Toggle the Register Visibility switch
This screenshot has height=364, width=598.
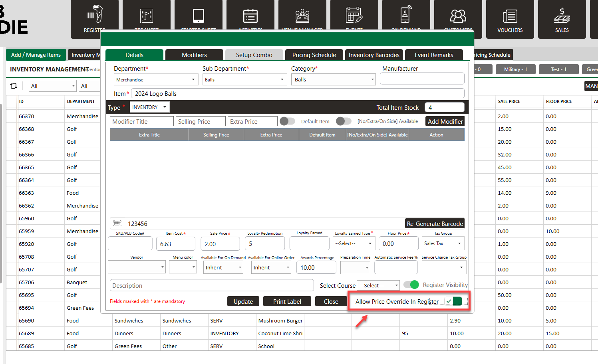(411, 285)
